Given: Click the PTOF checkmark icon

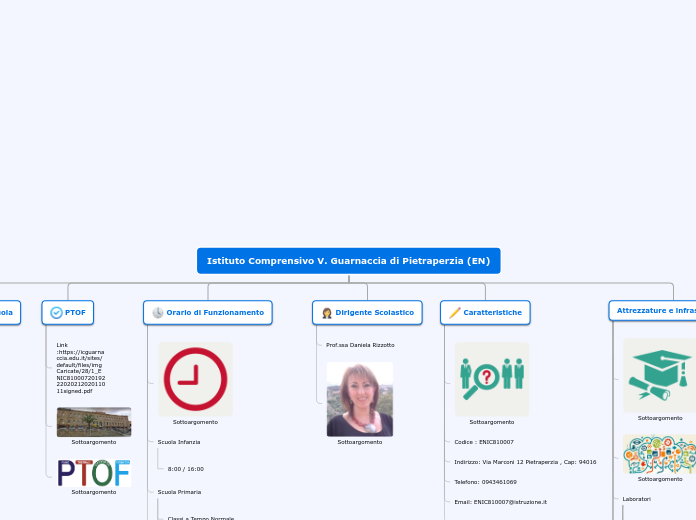Looking at the screenshot, I should tap(56, 313).
